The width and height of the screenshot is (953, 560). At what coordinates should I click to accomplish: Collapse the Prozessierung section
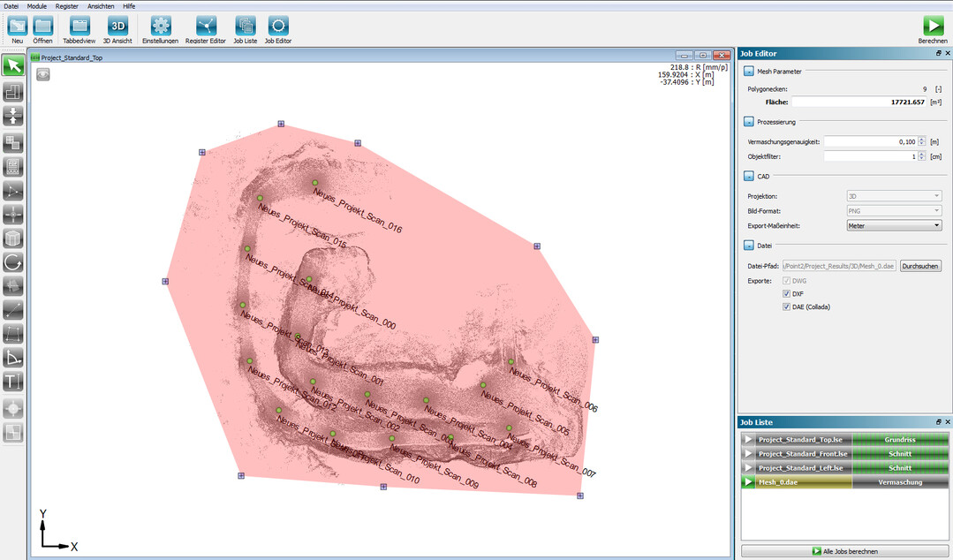[749, 122]
